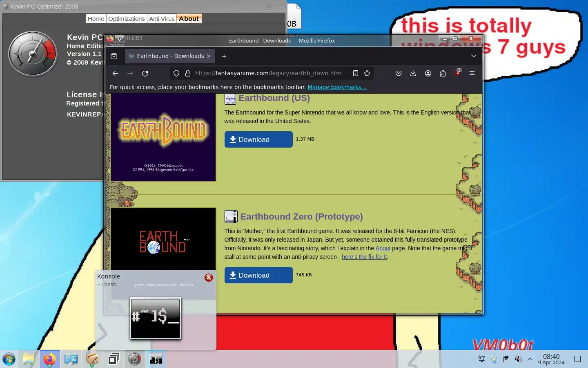588x368 pixels.
Task: Switch to Home tab in Kevin PC Optimizer
Action: pos(96,19)
